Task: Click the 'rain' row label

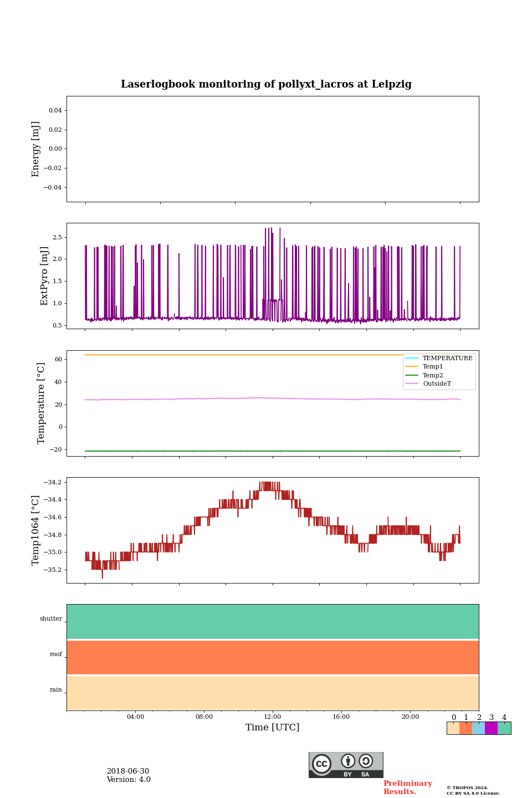Action: tap(56, 690)
